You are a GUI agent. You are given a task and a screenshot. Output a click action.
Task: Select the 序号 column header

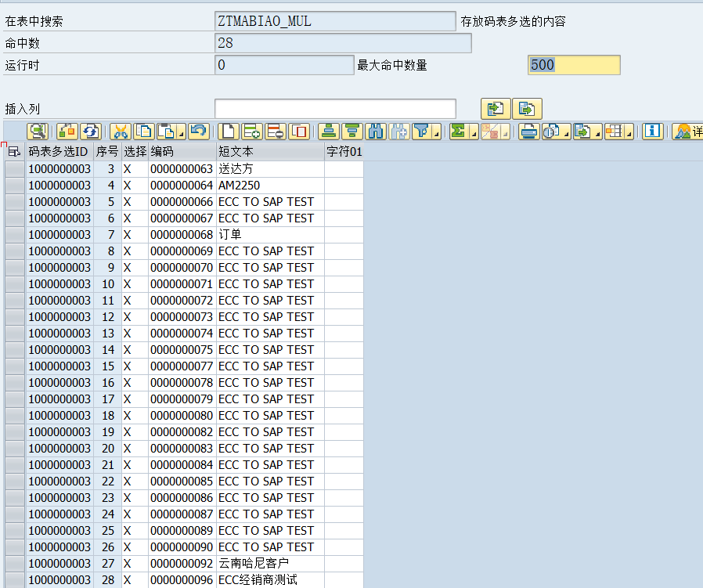(x=107, y=152)
